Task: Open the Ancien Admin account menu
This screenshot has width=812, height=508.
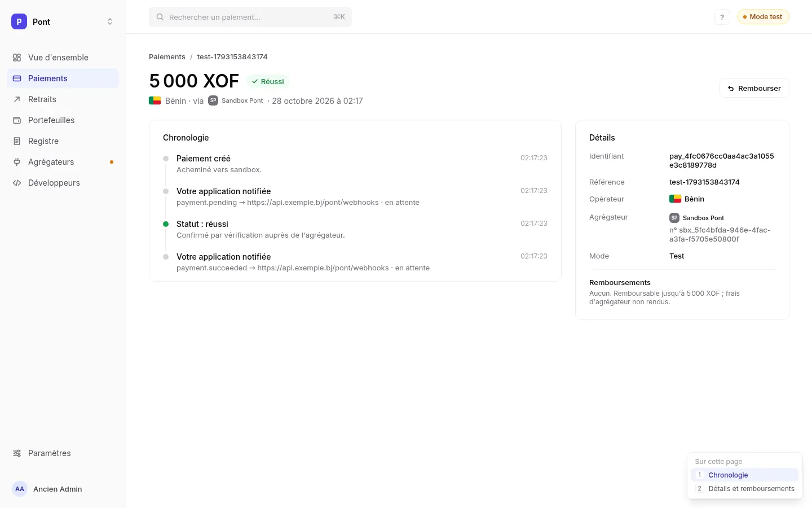Action: [63, 489]
